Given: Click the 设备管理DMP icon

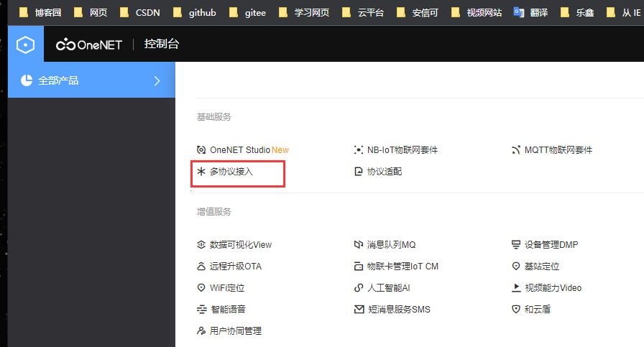Looking at the screenshot, I should click(x=516, y=245).
